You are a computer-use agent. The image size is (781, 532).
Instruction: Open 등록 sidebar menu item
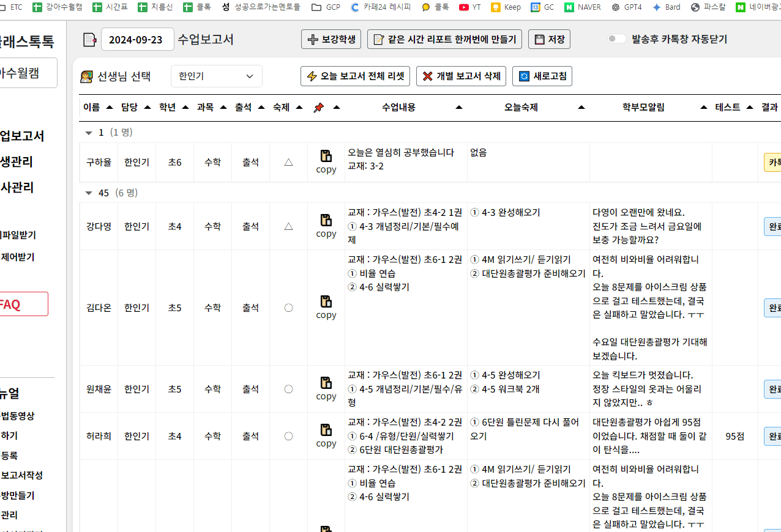click(9, 456)
